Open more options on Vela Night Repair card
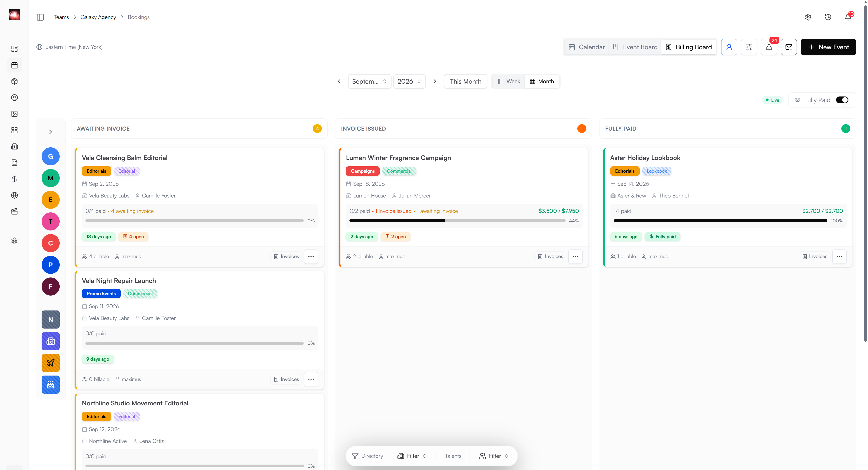 tap(311, 379)
